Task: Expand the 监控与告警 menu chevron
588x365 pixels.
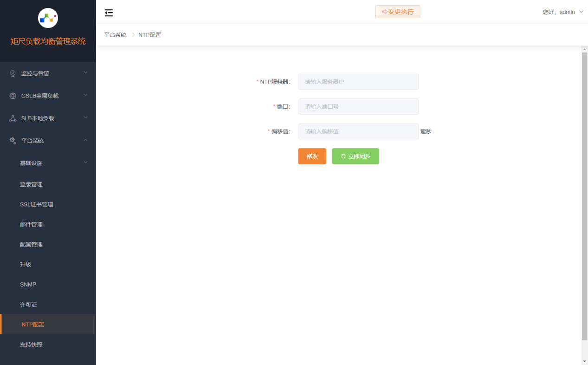Action: point(85,73)
